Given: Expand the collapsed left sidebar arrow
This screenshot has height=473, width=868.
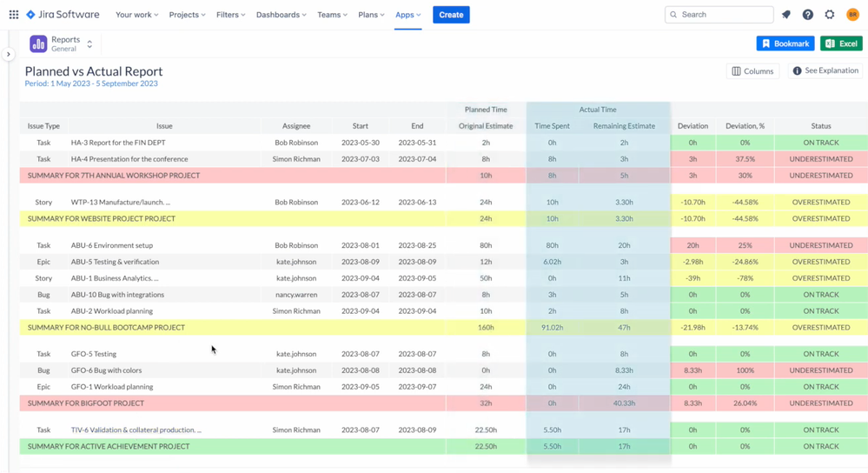Looking at the screenshot, I should pos(9,54).
